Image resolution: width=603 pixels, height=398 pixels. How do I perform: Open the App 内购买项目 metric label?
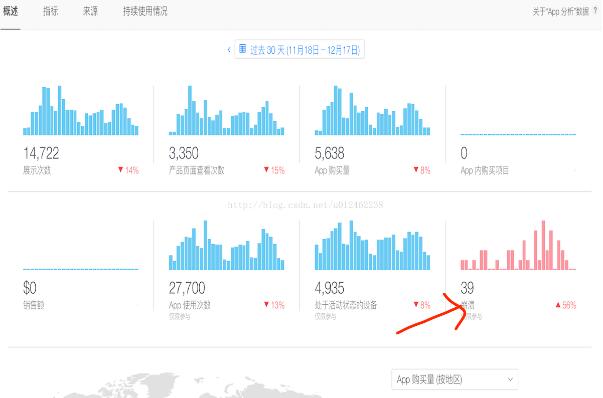click(x=485, y=170)
